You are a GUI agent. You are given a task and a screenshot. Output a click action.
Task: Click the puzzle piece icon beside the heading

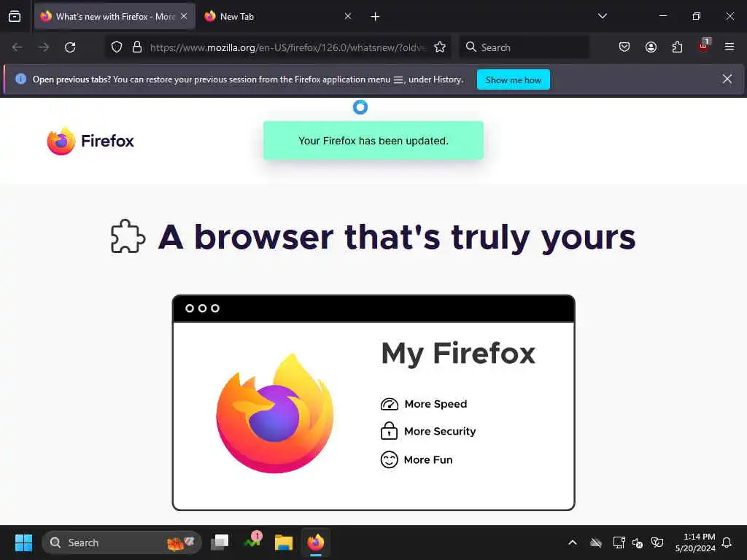coord(128,236)
